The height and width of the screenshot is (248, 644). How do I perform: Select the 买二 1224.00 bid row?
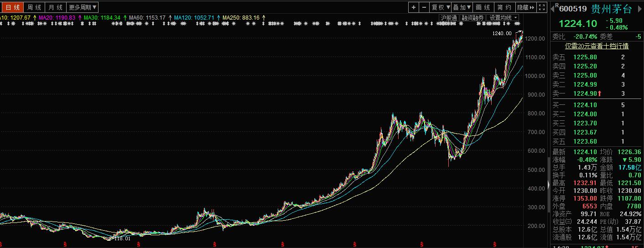coord(597,114)
